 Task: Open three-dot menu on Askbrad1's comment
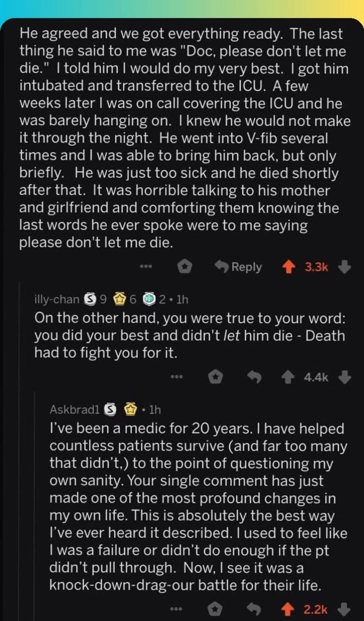point(176,610)
